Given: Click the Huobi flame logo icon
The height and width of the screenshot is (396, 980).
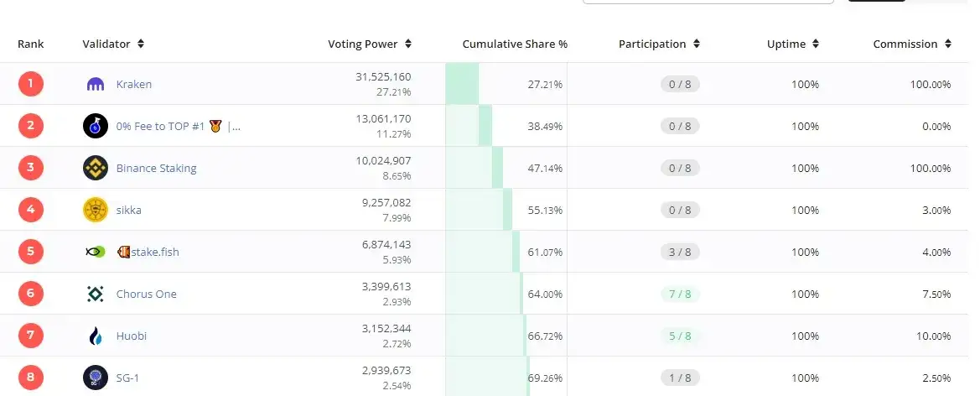Looking at the screenshot, I should [96, 336].
